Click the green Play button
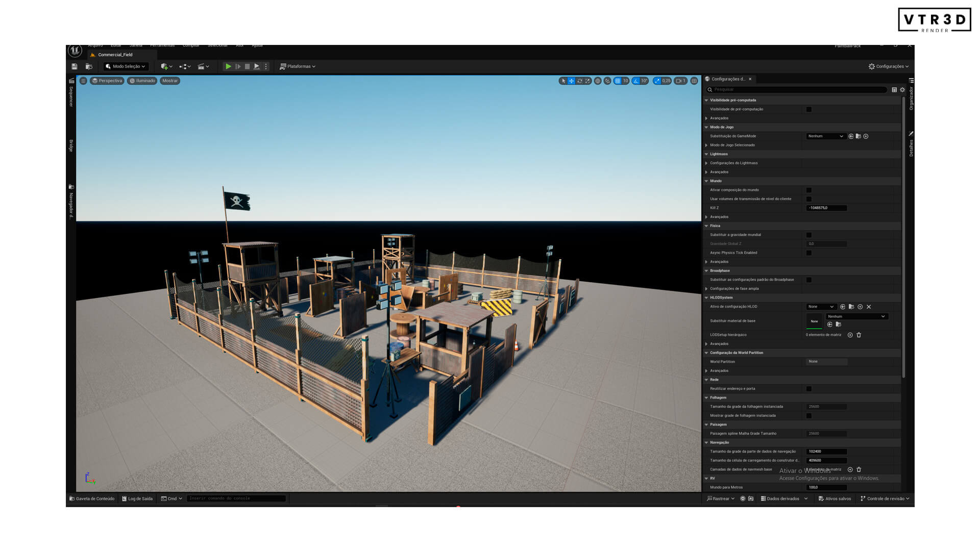Screen dimensions: 980x551 (x=228, y=66)
